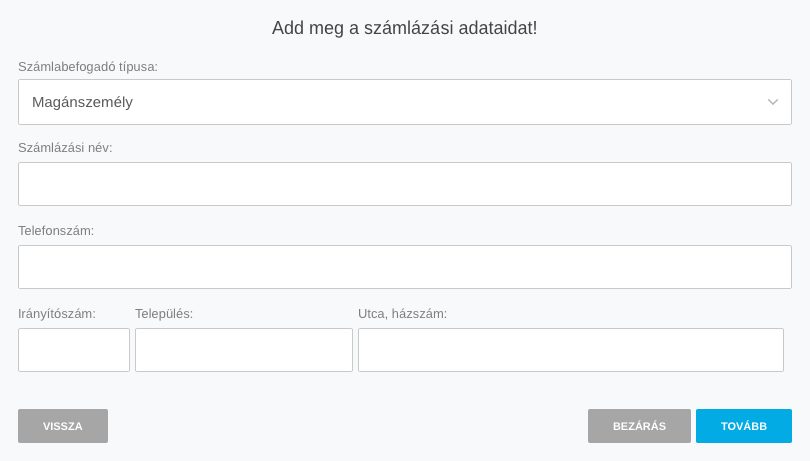Click the "Telefonszám:" label text
Image resolution: width=810 pixels, height=461 pixels.
pos(56,231)
